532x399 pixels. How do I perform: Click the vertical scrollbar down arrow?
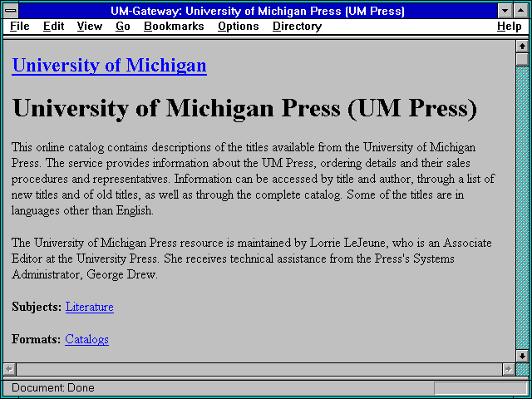tap(522, 356)
